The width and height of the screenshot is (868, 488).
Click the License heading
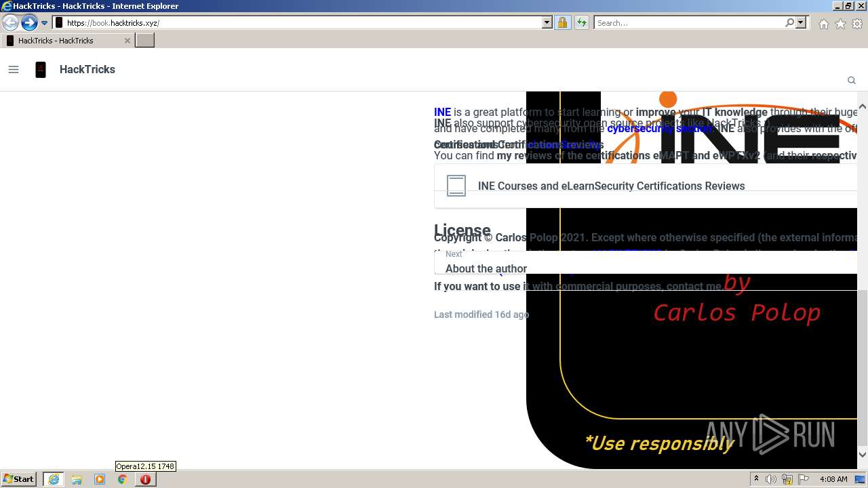(x=462, y=229)
